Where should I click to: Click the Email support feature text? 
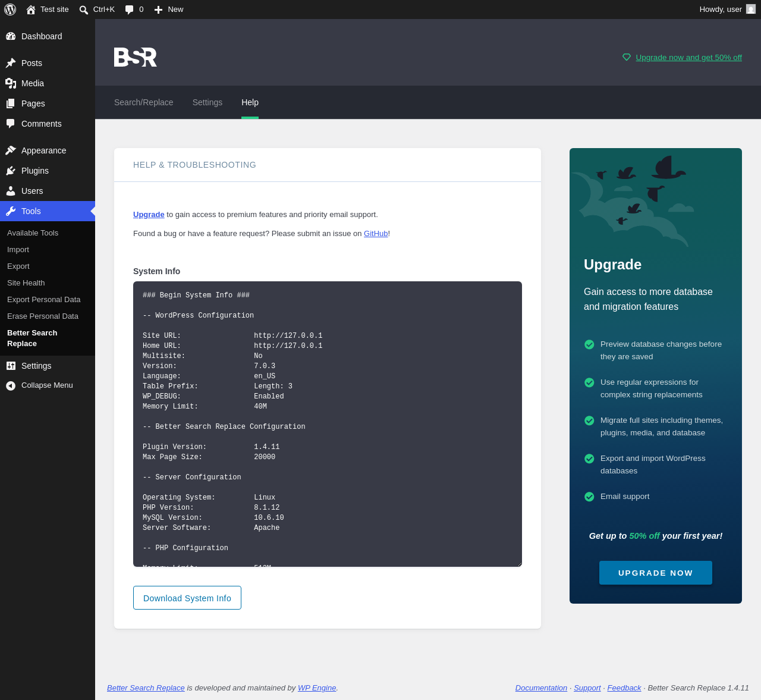[x=625, y=497]
